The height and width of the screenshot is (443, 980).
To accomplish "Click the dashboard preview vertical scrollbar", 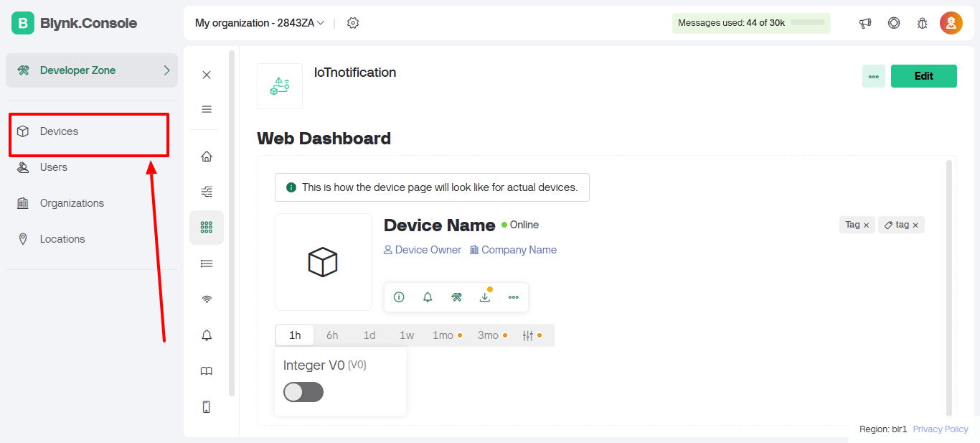I will pos(949,288).
